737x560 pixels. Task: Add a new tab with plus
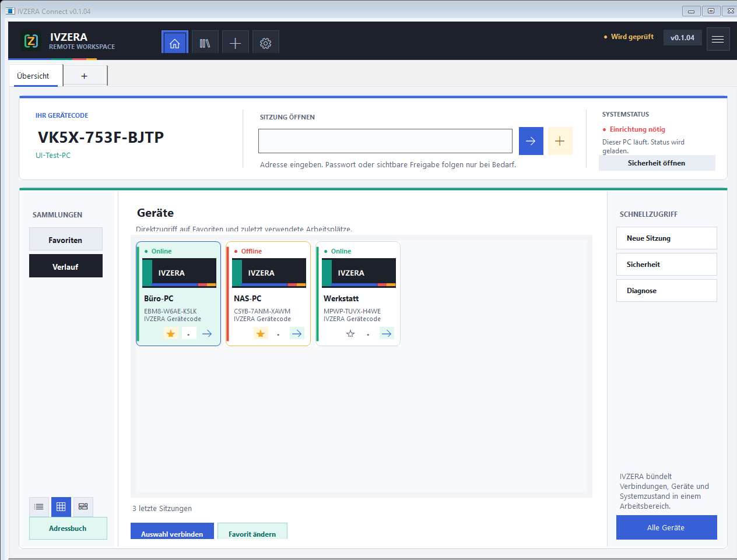click(x=85, y=76)
